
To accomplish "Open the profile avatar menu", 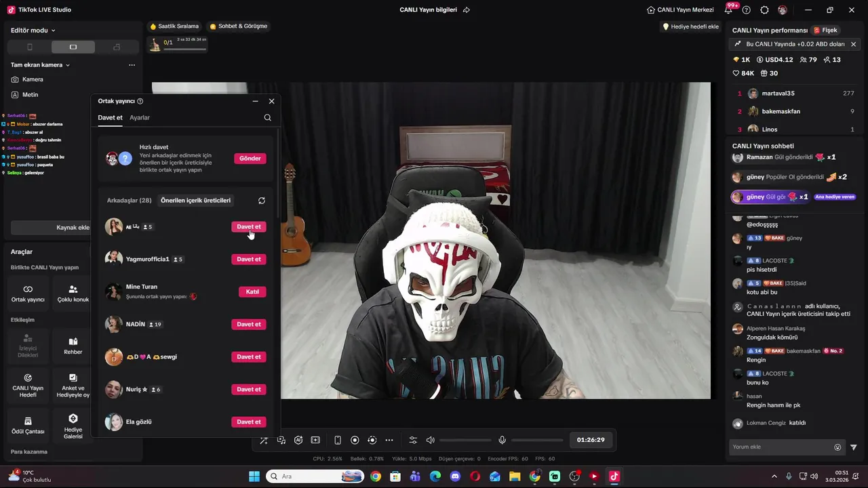I will point(783,10).
